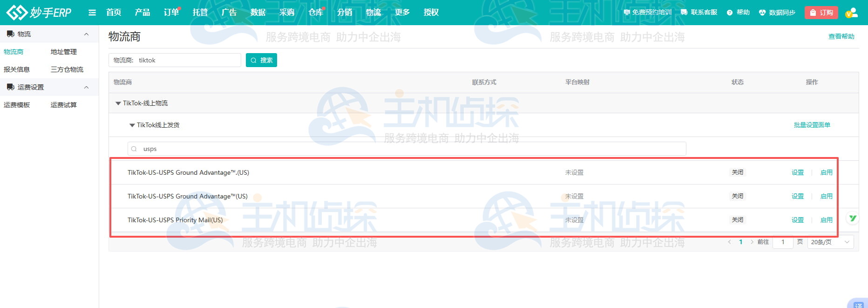Go to next page arrow
Viewport: 868px width, 308px height.
(x=752, y=242)
